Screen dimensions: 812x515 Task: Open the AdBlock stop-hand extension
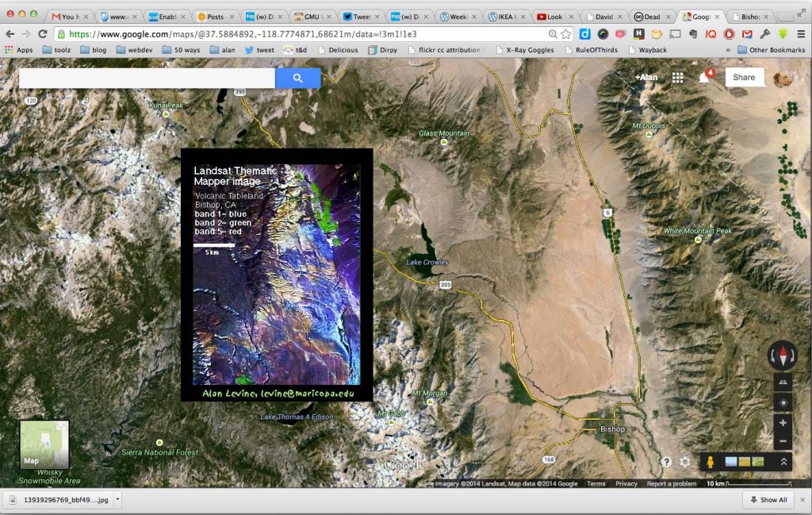pos(729,34)
